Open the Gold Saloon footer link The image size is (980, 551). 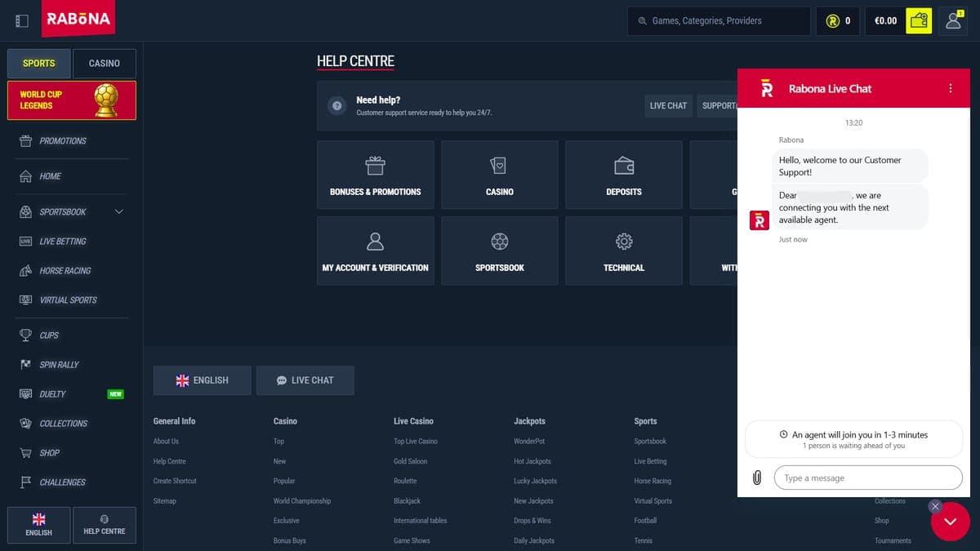(410, 462)
